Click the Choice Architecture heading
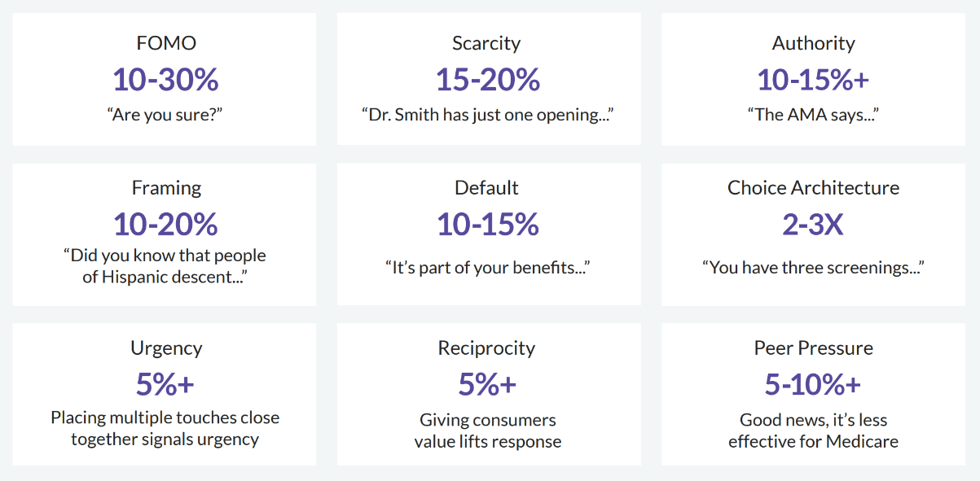The width and height of the screenshot is (980, 481). (813, 188)
